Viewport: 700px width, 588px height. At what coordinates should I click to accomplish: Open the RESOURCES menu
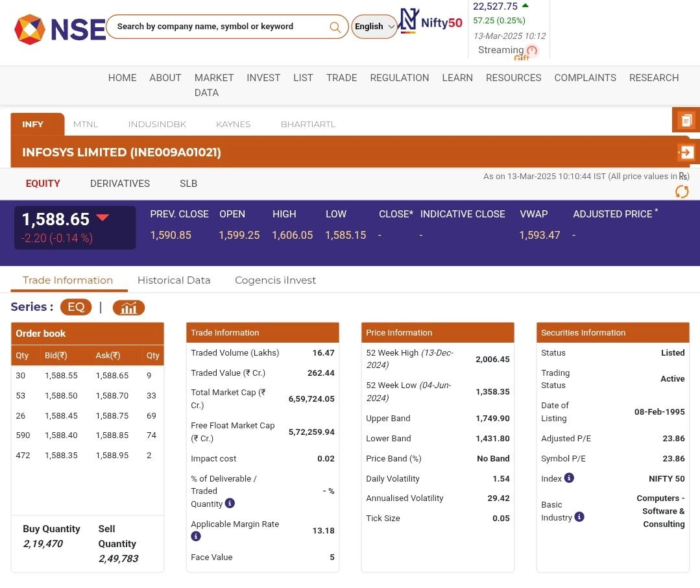pyautogui.click(x=513, y=78)
